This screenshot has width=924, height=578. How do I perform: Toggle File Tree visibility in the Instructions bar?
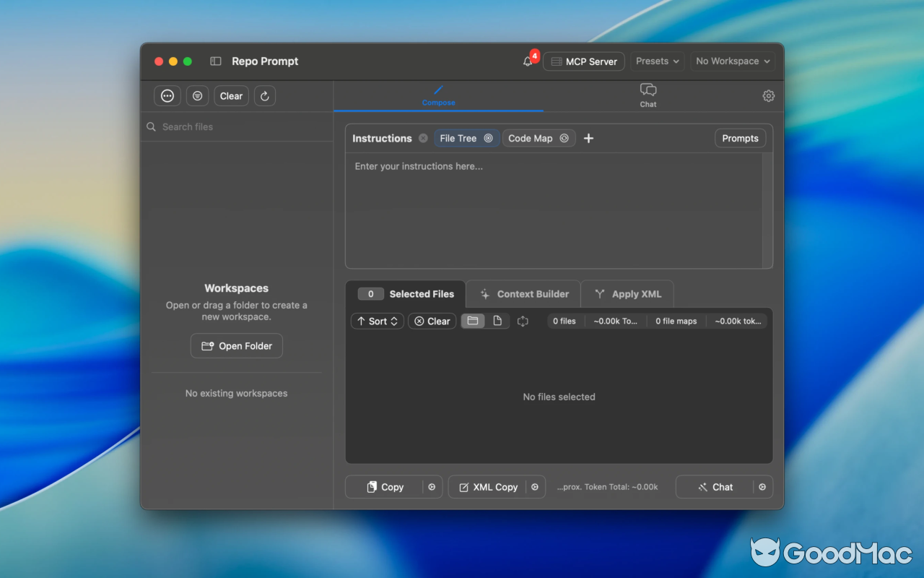pyautogui.click(x=489, y=138)
